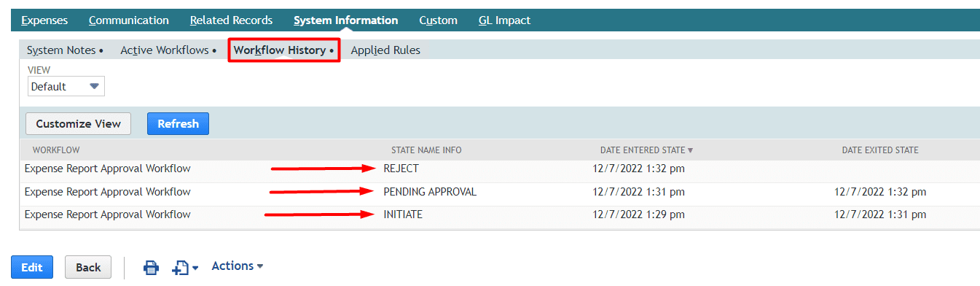980x286 pixels.
Task: Select the Related Records tab
Action: click(231, 20)
